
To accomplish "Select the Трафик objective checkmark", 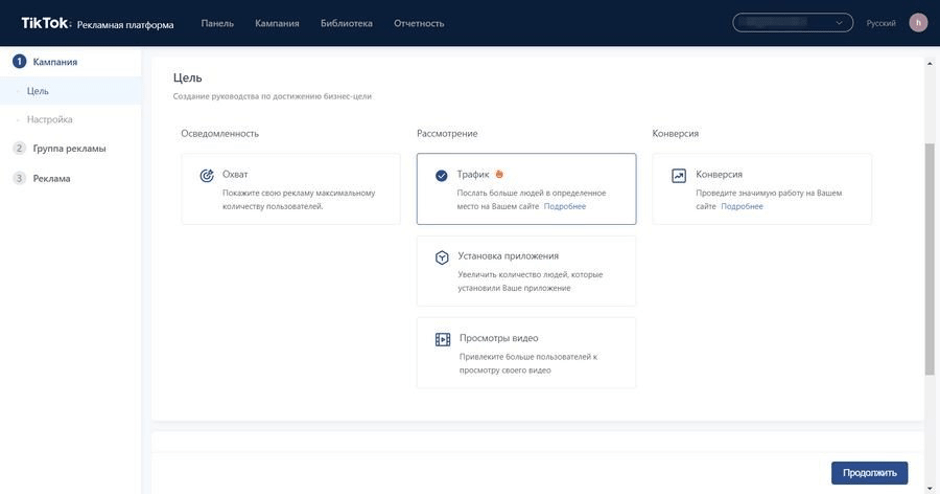I will (442, 175).
